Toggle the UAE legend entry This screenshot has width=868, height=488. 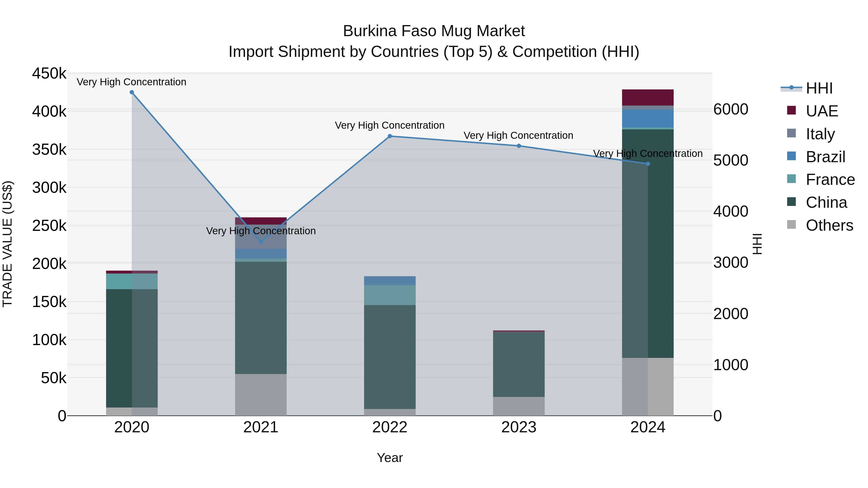click(812, 111)
